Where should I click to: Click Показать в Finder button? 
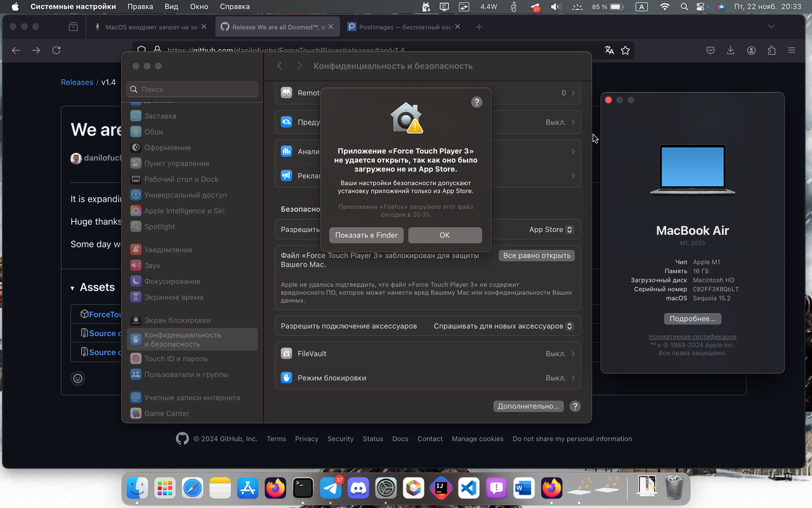(367, 235)
